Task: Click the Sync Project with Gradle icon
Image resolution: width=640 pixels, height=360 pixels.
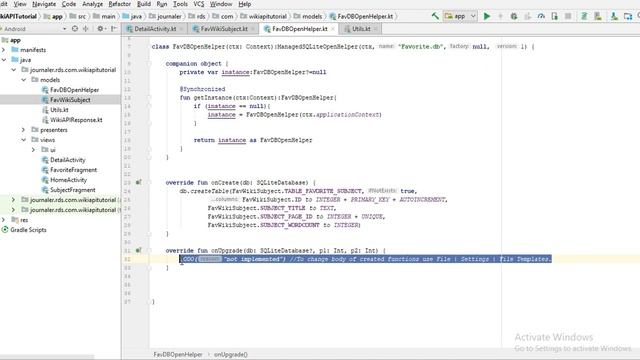Action: coord(584,16)
